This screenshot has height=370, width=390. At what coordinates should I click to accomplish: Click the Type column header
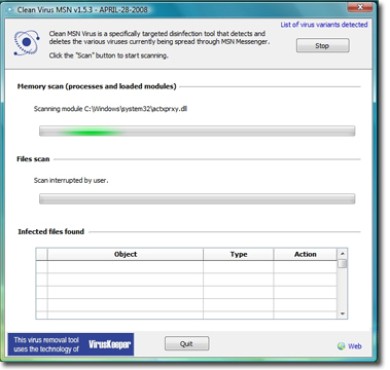(x=239, y=254)
